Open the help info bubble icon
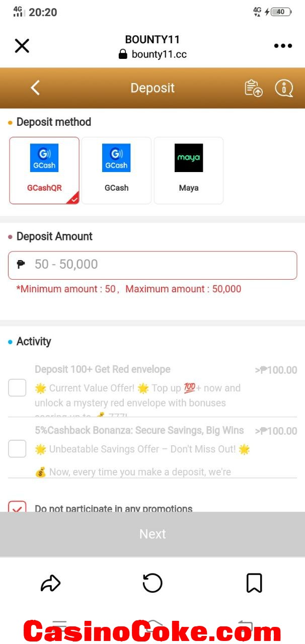Viewport: 305px width, 644px height. 284,88
